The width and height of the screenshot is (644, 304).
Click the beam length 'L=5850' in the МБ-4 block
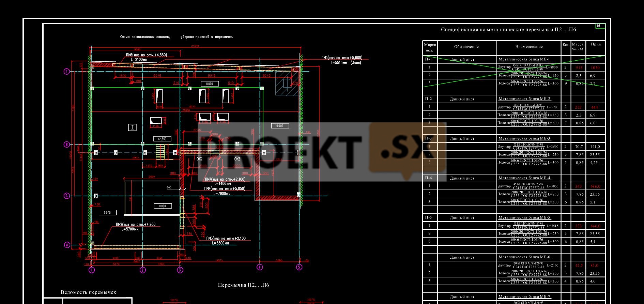pyautogui.click(x=553, y=186)
